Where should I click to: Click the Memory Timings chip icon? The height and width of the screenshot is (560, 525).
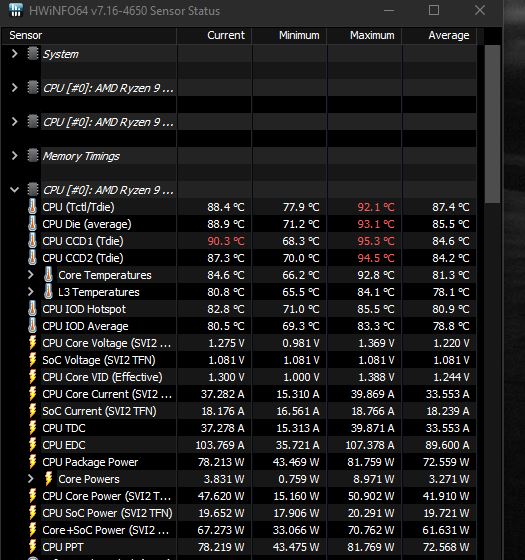pyautogui.click(x=32, y=155)
